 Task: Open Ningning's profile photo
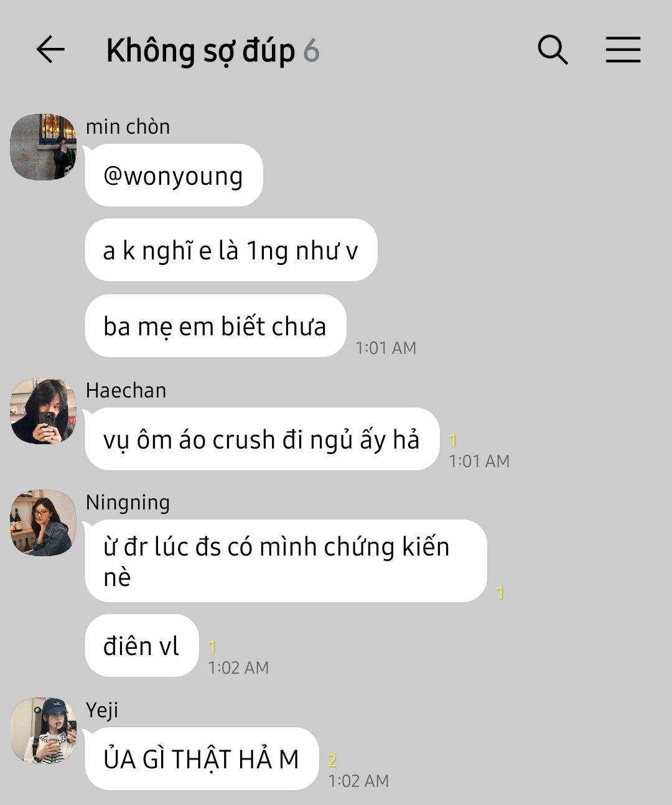click(44, 523)
